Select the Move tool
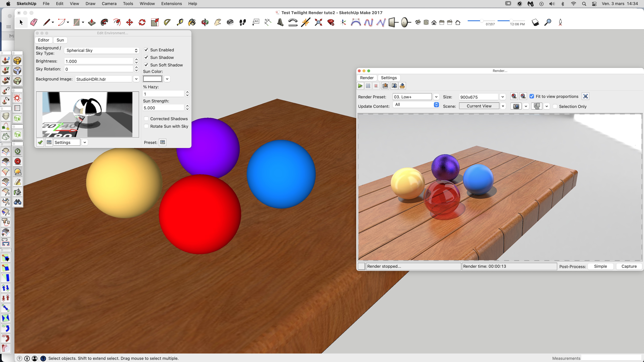Viewport: 644px width, 362px height. coord(130,22)
